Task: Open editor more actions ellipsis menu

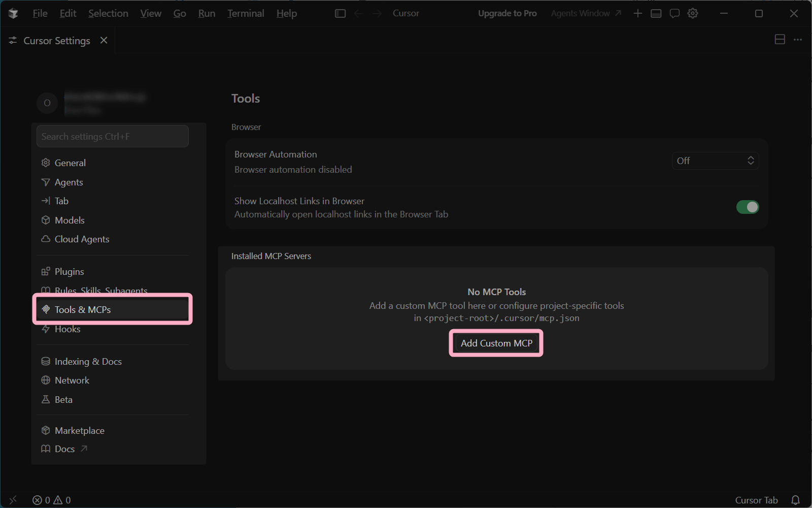Action: [x=798, y=40]
